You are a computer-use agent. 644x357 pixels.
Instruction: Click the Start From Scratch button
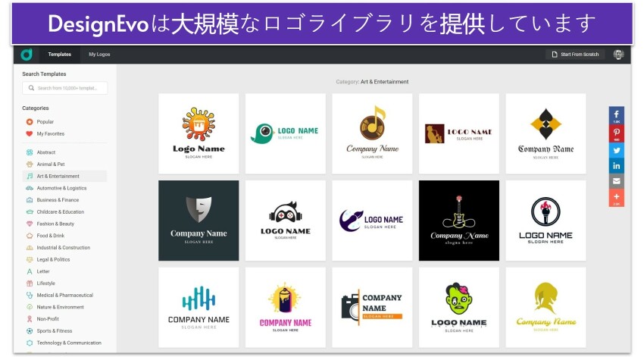click(575, 55)
